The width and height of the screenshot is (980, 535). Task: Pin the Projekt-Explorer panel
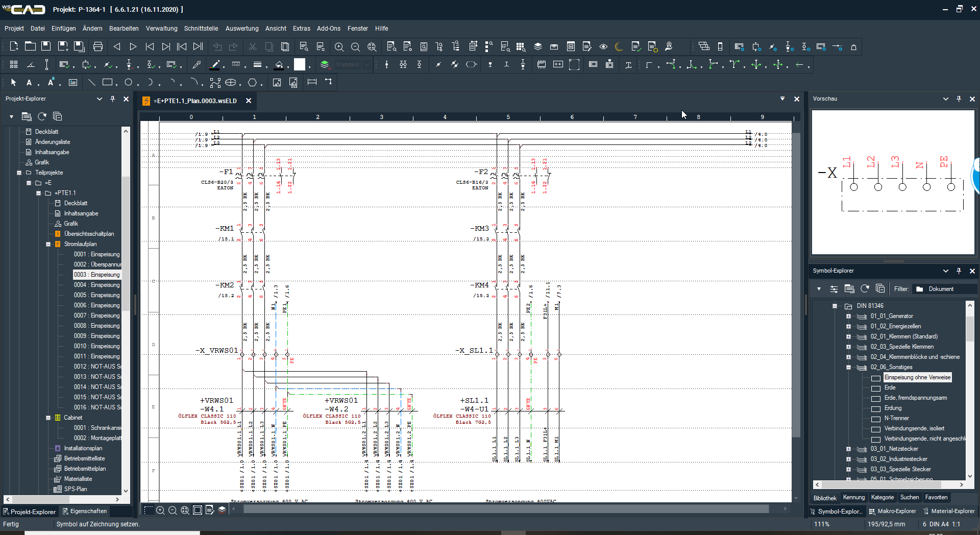[x=113, y=99]
